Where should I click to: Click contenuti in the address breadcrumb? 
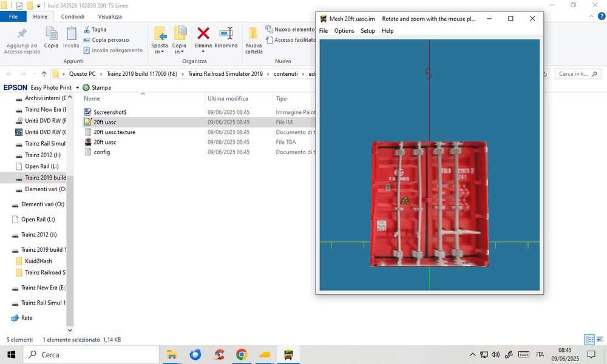pos(286,74)
